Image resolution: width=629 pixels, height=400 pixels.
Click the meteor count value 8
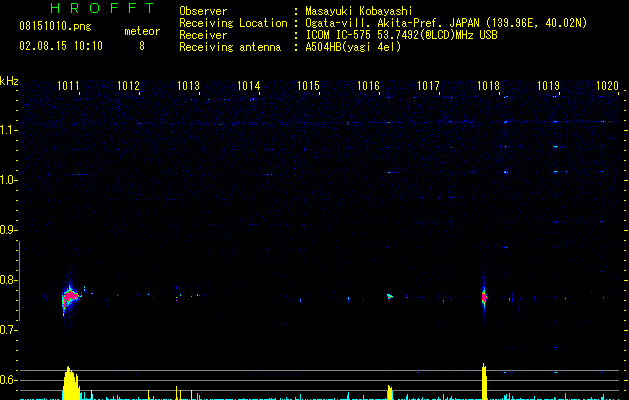point(142,46)
